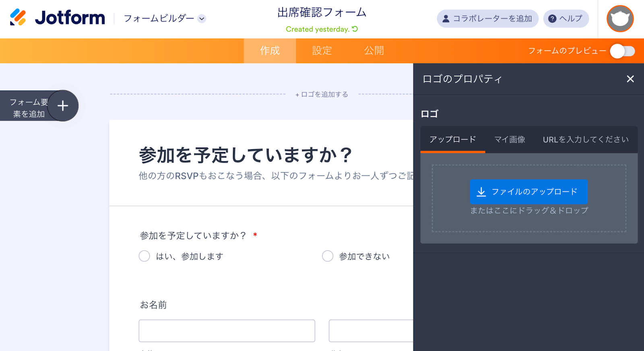
Task: Toggle the フォームのプレビュー switch
Action: click(x=622, y=51)
